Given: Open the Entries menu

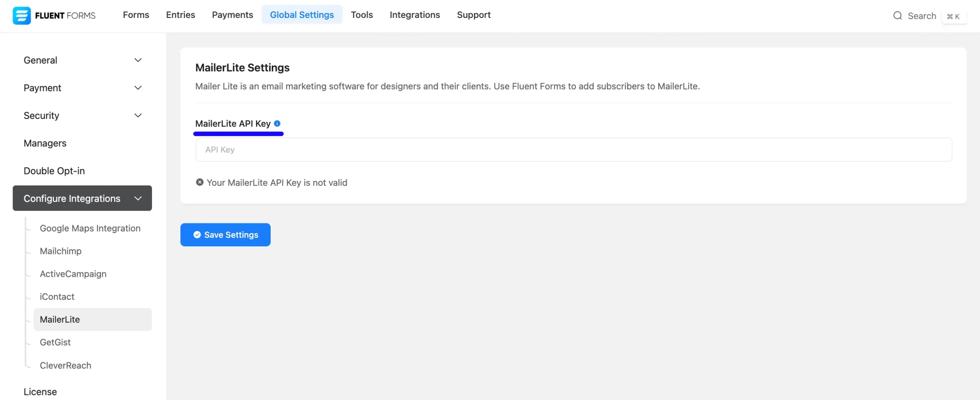Looking at the screenshot, I should click(x=181, y=15).
